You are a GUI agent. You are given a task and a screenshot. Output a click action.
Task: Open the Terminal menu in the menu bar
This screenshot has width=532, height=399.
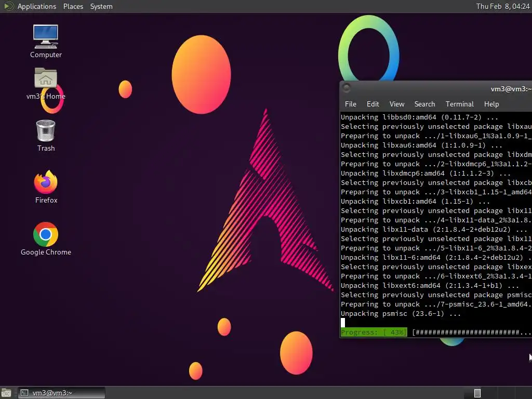(459, 104)
